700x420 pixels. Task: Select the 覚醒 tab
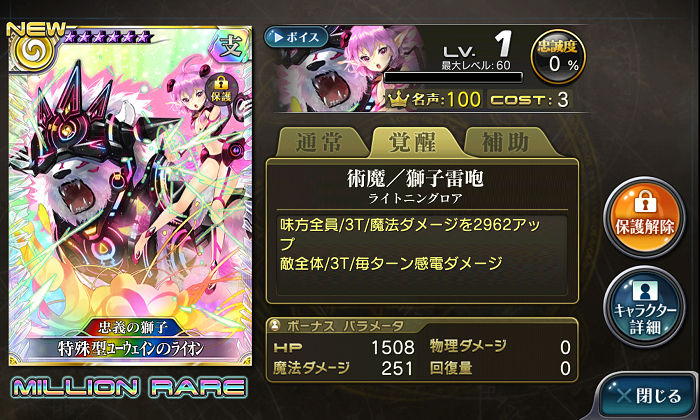[414, 142]
